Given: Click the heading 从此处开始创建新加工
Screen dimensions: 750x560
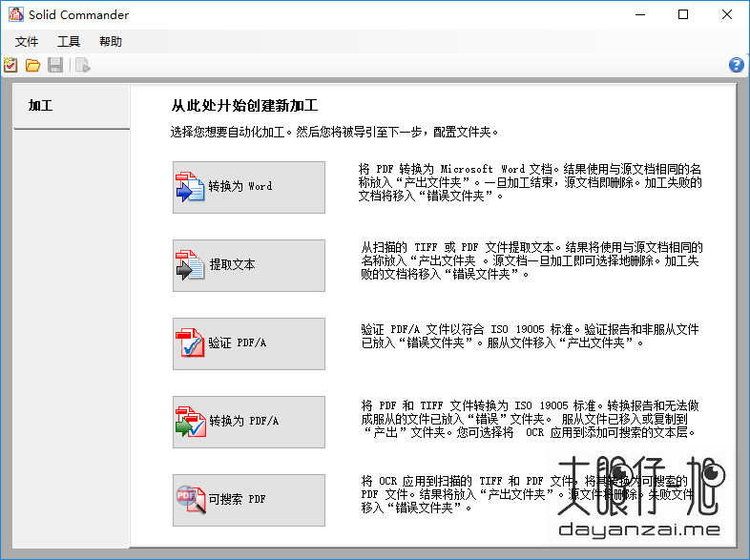Looking at the screenshot, I should (244, 105).
